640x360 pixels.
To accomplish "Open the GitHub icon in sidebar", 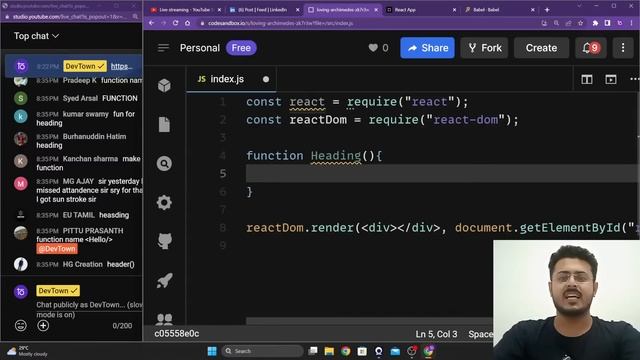I will (164, 241).
